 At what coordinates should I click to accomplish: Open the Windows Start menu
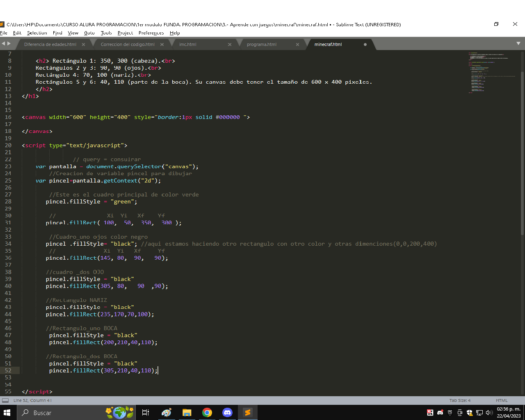[7, 413]
